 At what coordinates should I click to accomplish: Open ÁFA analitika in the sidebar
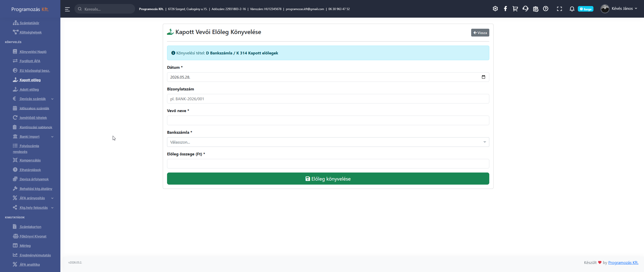(26, 264)
